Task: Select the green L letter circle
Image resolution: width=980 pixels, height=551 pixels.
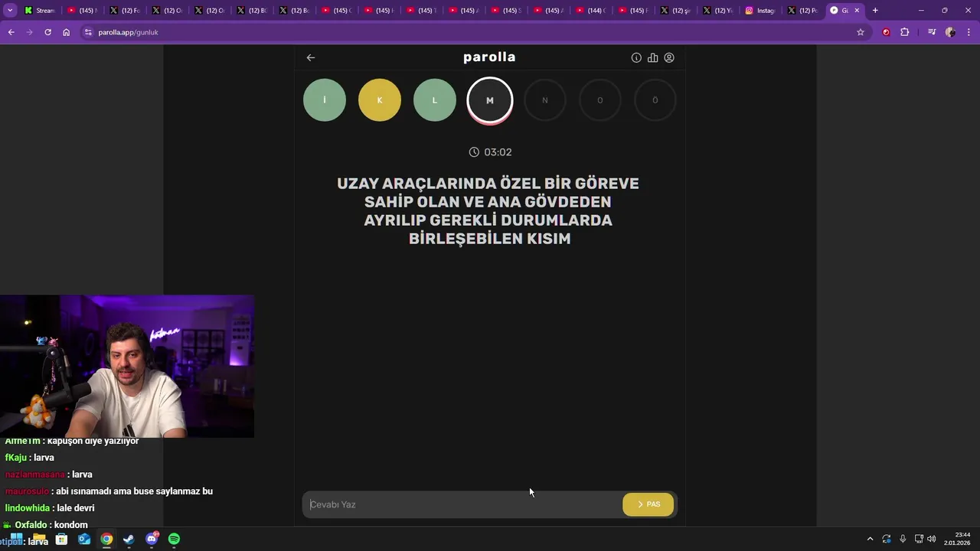Action: [435, 100]
